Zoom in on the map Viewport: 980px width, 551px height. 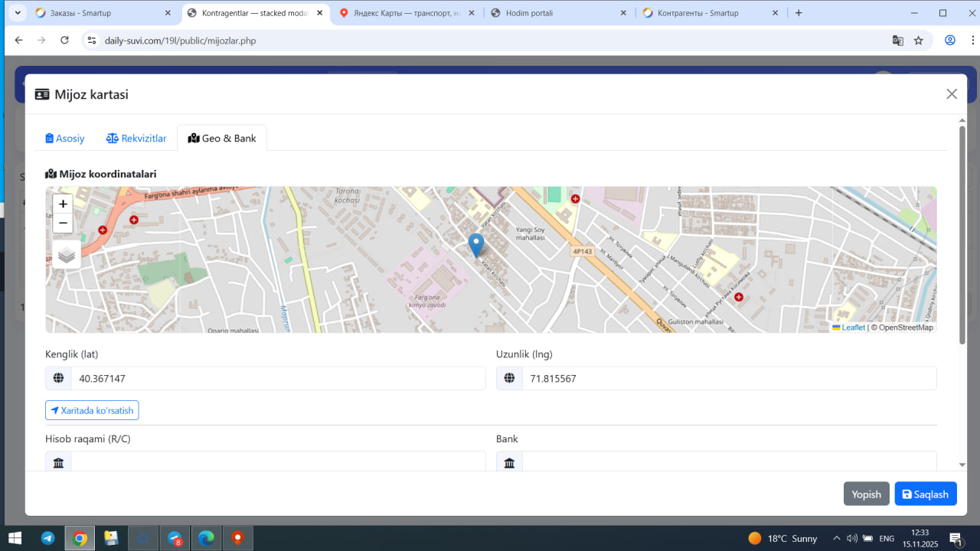pos(63,204)
